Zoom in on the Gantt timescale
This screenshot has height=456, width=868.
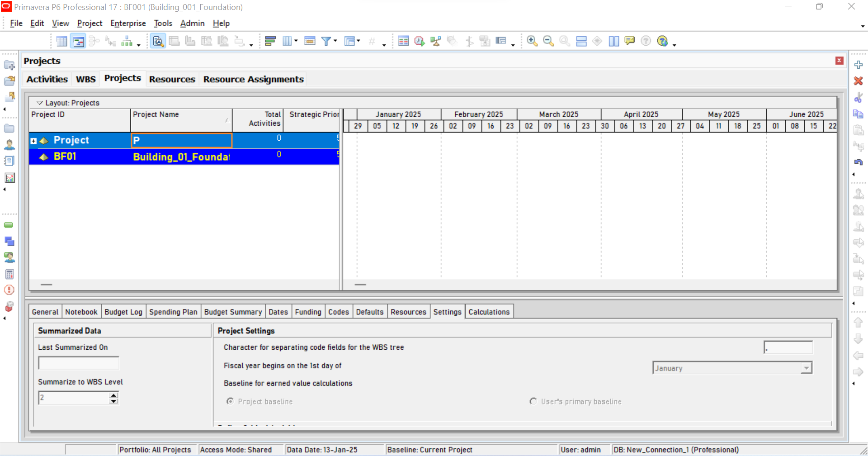533,41
